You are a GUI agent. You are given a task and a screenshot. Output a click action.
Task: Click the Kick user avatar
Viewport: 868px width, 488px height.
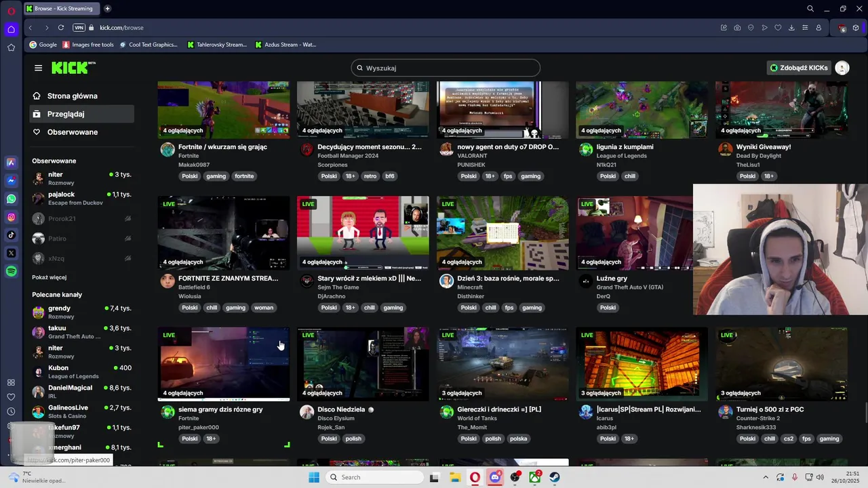click(842, 68)
